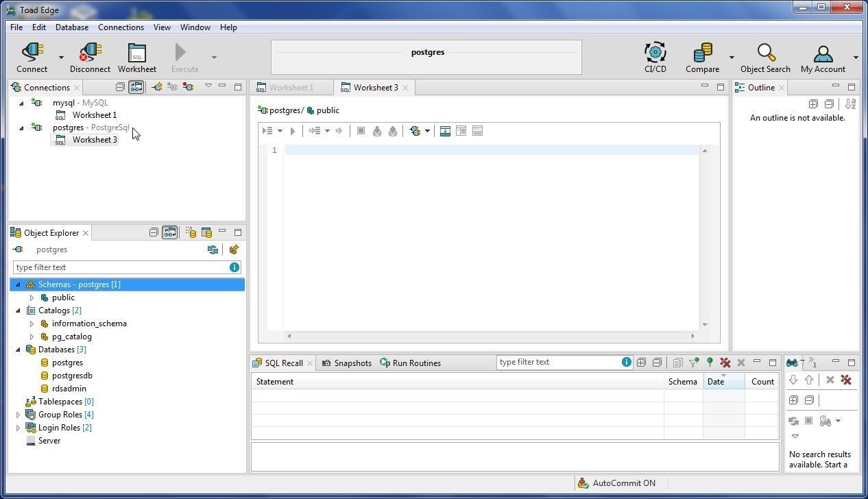Image resolution: width=868 pixels, height=499 pixels.
Task: Collapse all in the Connections panel
Action: [120, 87]
